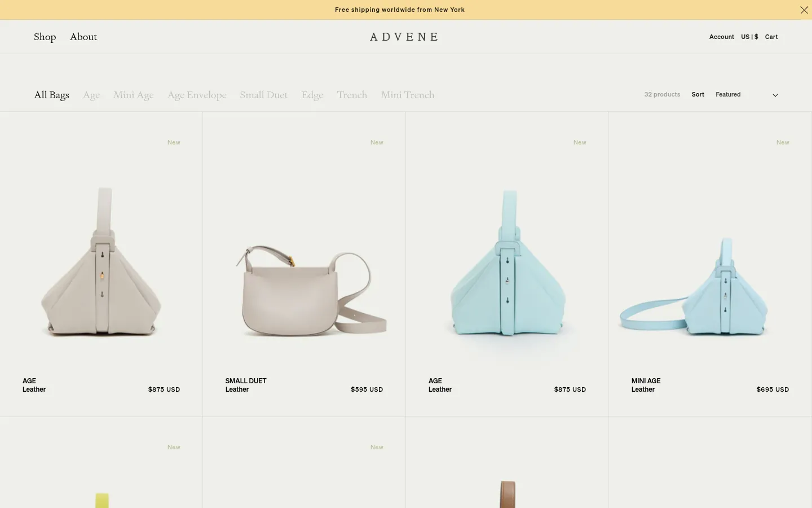The height and width of the screenshot is (508, 812).
Task: Switch to the Age Envelope category tab
Action: (x=197, y=95)
